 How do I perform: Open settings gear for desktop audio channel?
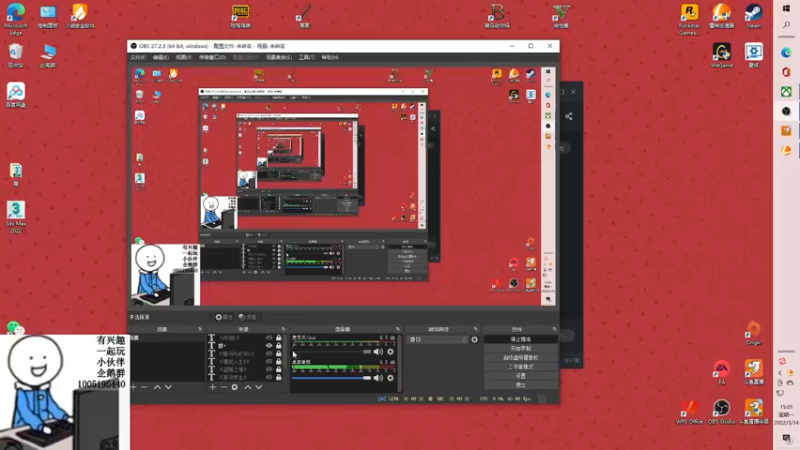pyautogui.click(x=390, y=378)
